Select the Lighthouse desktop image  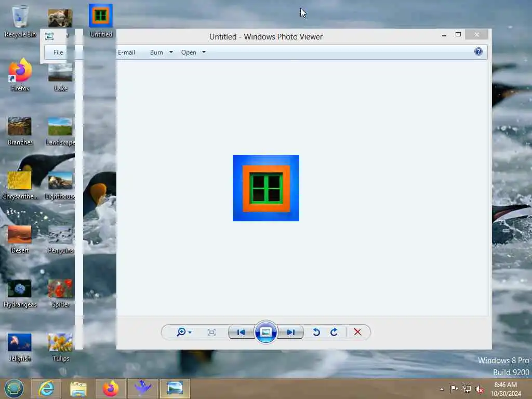tap(60, 185)
